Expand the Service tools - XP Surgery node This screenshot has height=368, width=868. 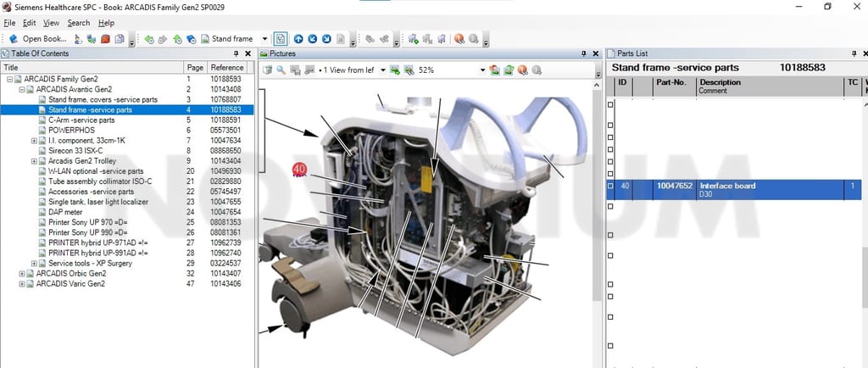[x=34, y=264]
